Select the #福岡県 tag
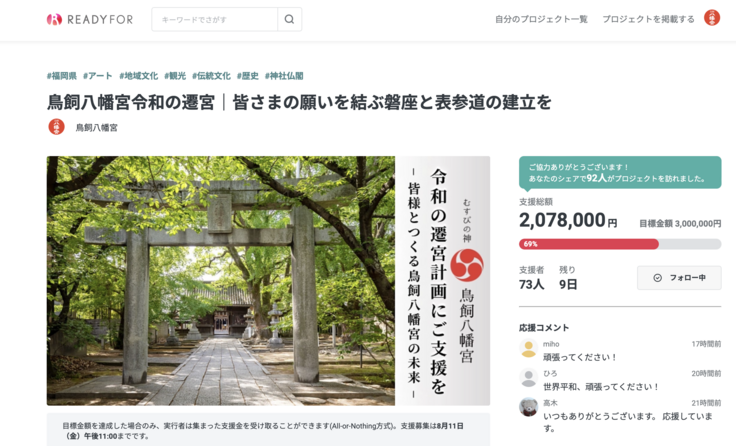This screenshot has width=736, height=446. coord(61,76)
